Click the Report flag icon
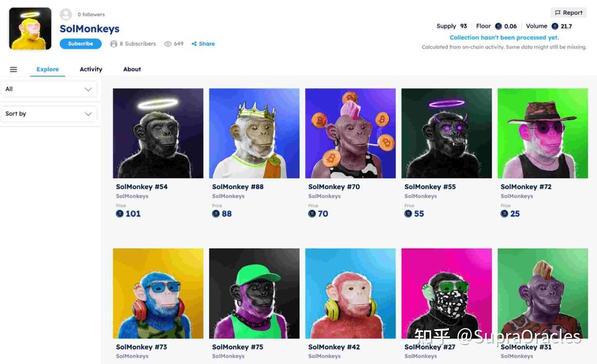Image resolution: width=597 pixels, height=364 pixels. click(557, 13)
